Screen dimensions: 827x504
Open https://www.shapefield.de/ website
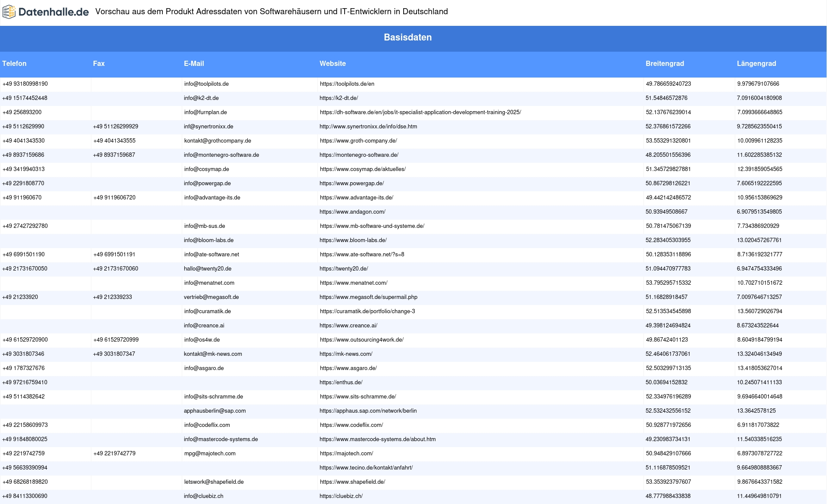click(x=353, y=482)
